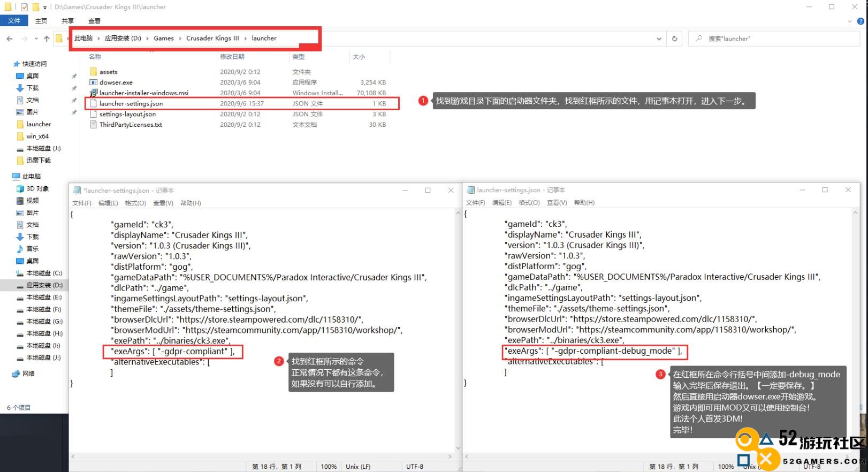Click left Notepad vertical scrollbar
This screenshot has width=868, height=472.
click(x=458, y=330)
